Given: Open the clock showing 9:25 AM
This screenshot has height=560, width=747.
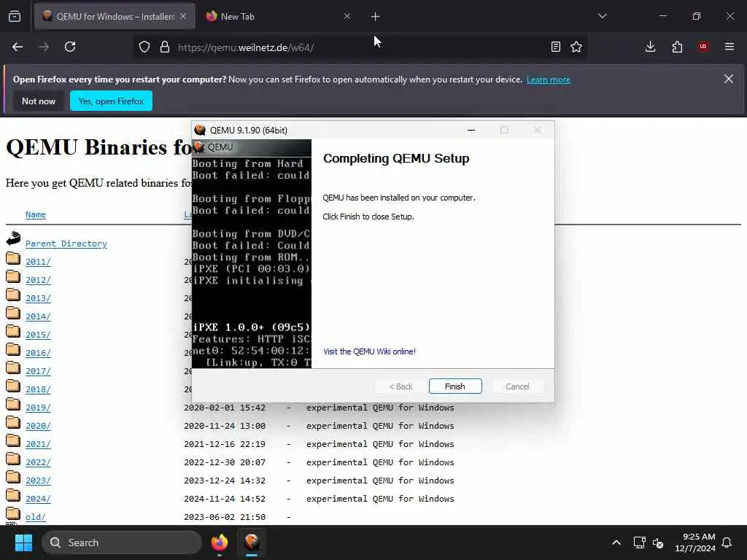Looking at the screenshot, I should tap(695, 542).
